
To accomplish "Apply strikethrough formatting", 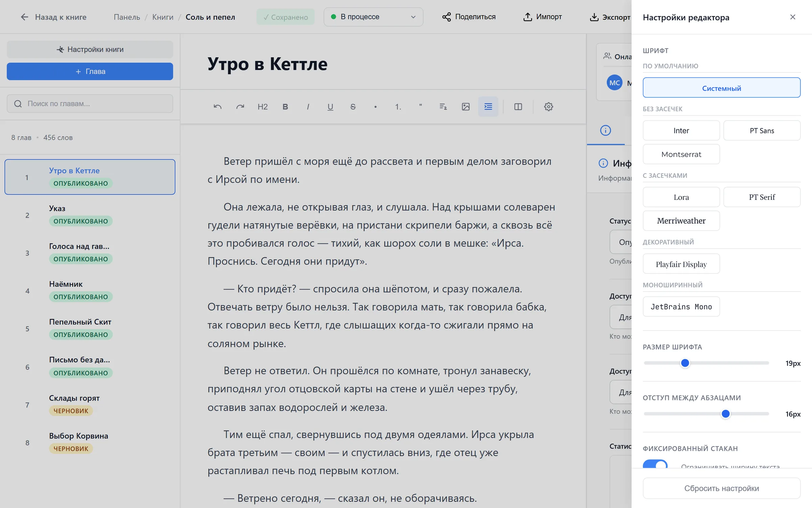I will click(353, 107).
